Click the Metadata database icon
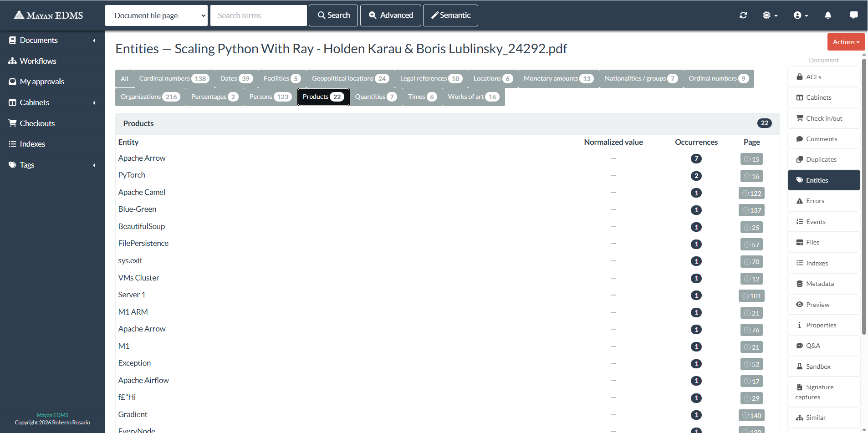Image resolution: width=868 pixels, height=433 pixels. pyautogui.click(x=799, y=284)
